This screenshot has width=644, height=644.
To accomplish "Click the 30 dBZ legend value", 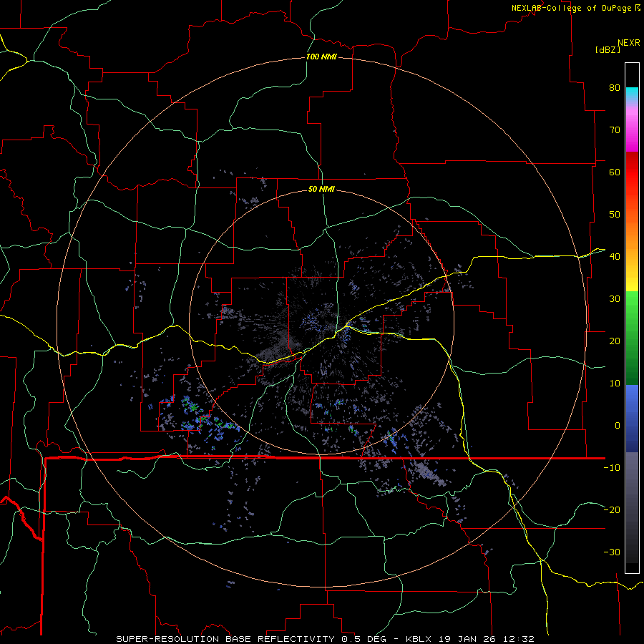I will click(615, 299).
